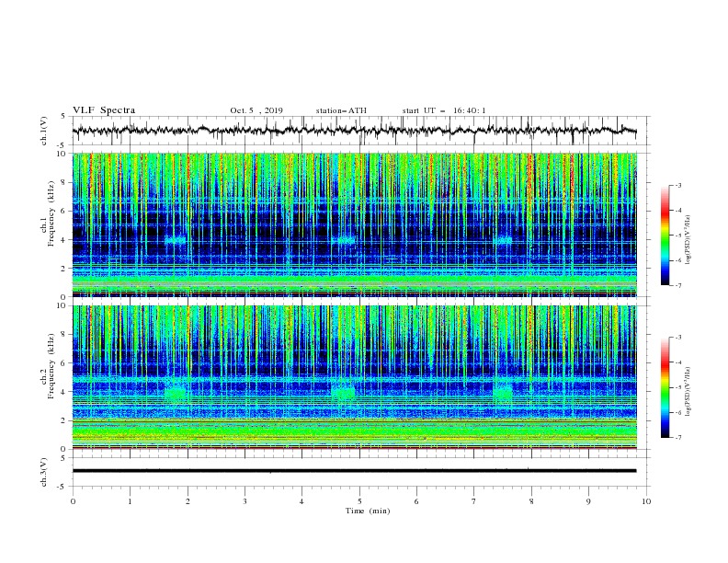Click the ch.1 4 kHz burst near minute 4.7
728x563 pixels.
[344, 240]
